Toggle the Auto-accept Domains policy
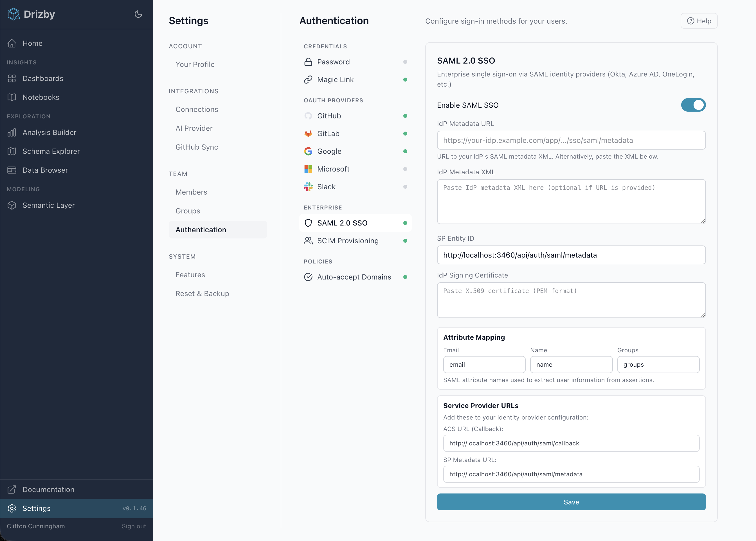This screenshot has height=541, width=756. [x=354, y=277]
